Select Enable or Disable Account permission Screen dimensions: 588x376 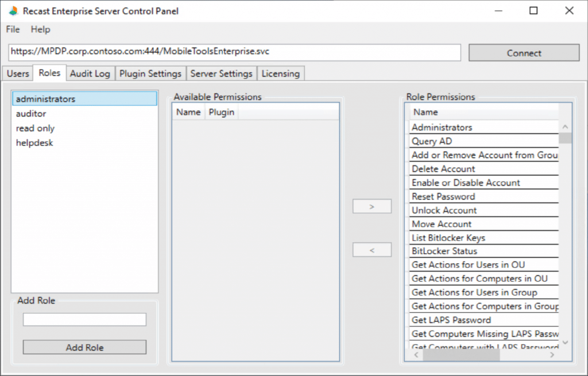click(x=483, y=183)
